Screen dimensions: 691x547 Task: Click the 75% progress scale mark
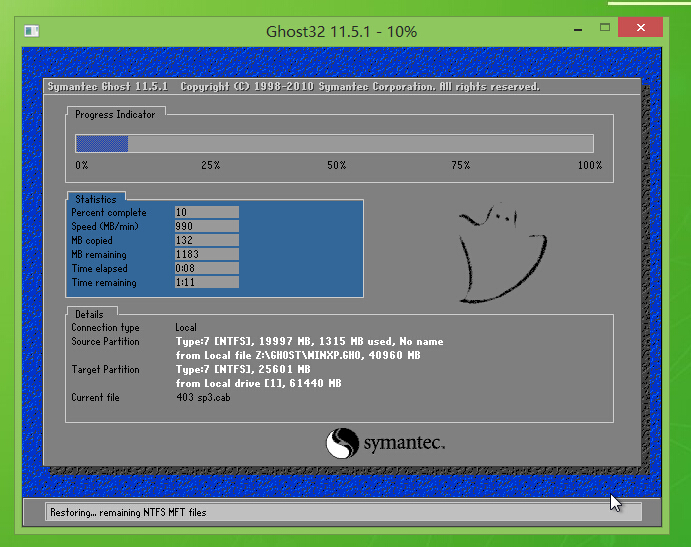pos(461,165)
